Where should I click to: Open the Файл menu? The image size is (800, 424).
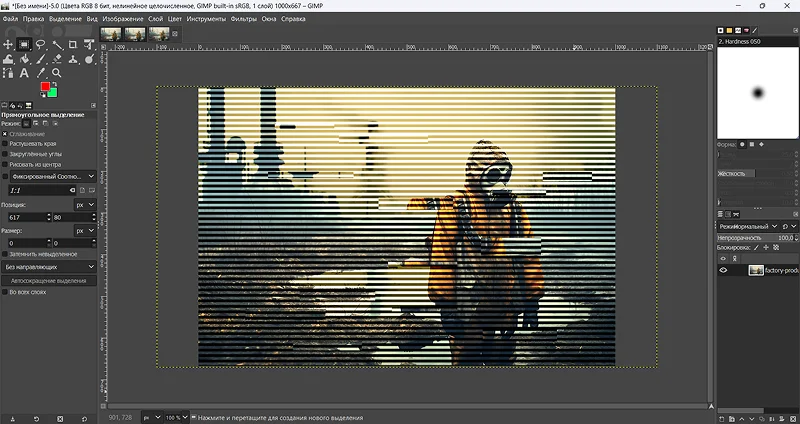[x=10, y=19]
